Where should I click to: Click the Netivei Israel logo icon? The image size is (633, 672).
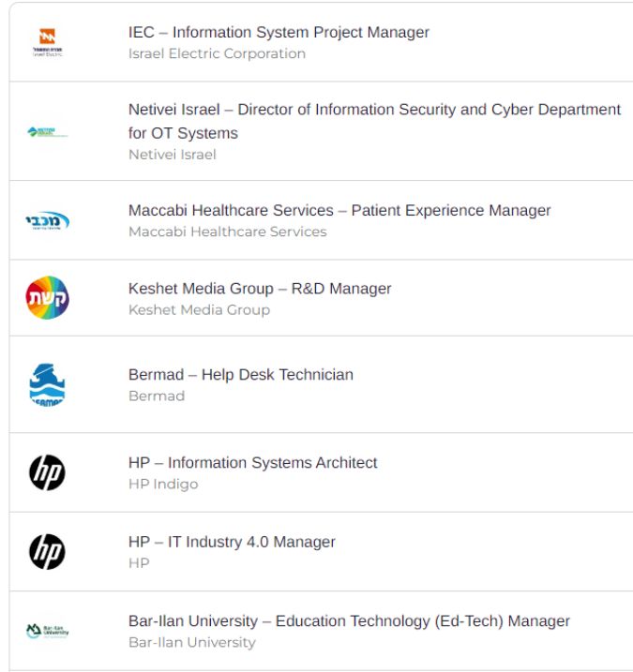48,132
